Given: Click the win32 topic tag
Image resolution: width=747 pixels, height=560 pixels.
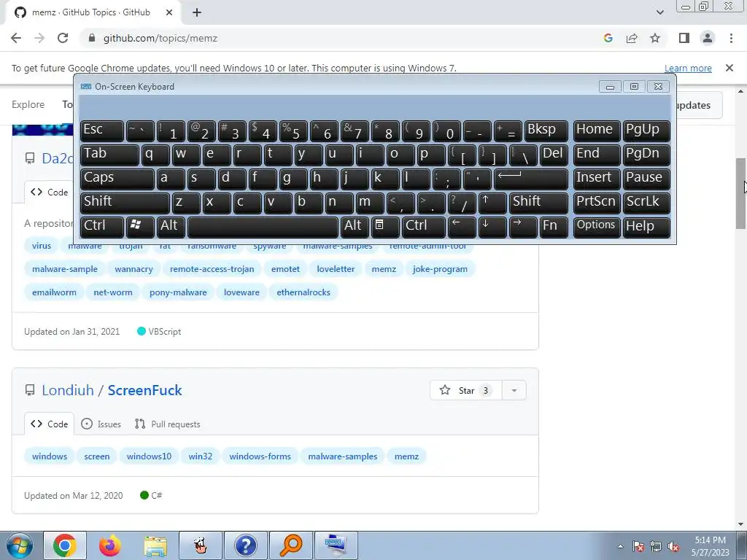Looking at the screenshot, I should coord(200,456).
